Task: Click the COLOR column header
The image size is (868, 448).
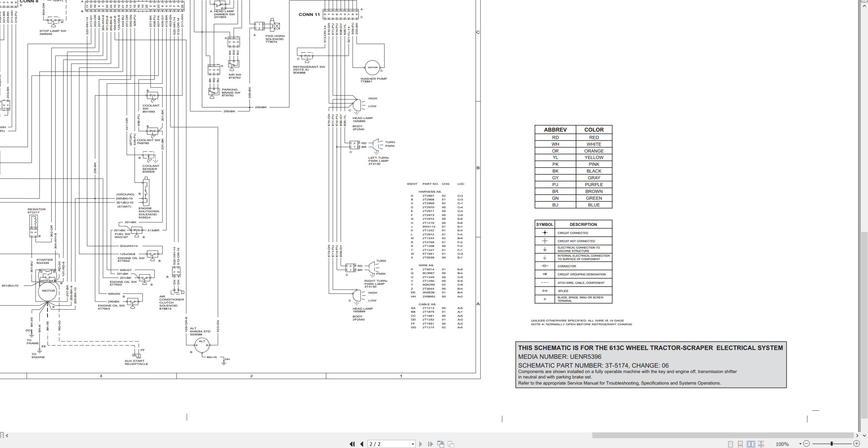Action: pyautogui.click(x=594, y=130)
